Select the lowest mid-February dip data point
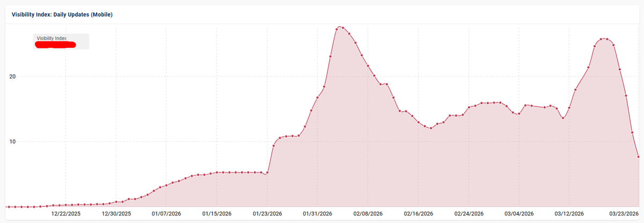Viewport: 644px width, 223px height. tap(431, 128)
